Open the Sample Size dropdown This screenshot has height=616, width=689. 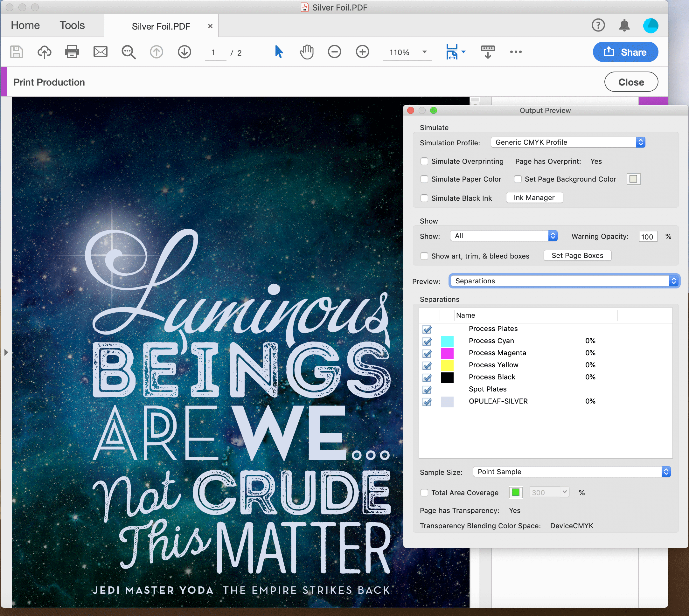pyautogui.click(x=665, y=472)
